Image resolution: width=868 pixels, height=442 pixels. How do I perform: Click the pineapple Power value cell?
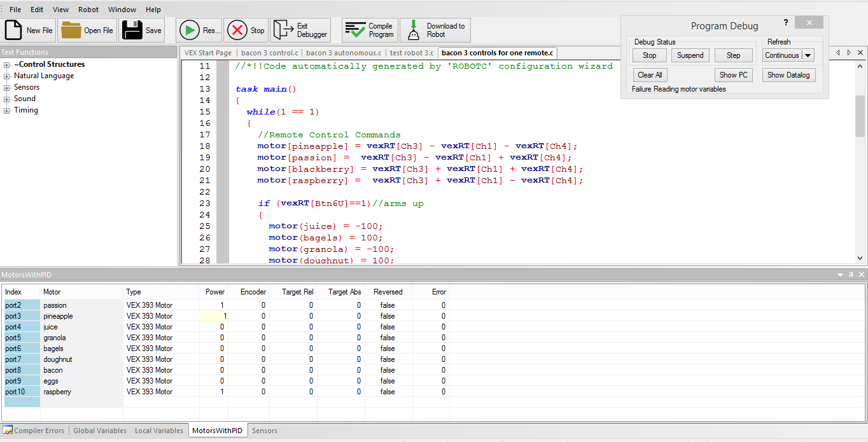[214, 316]
